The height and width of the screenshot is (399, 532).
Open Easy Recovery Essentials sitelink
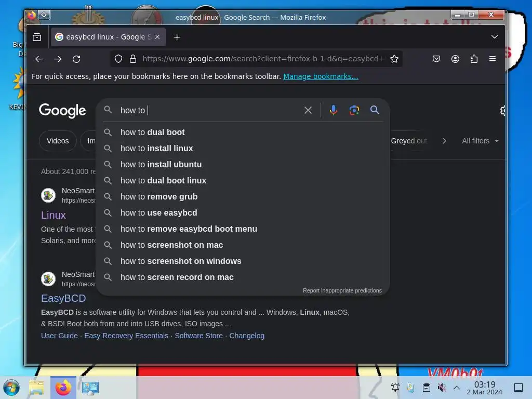[126, 336]
